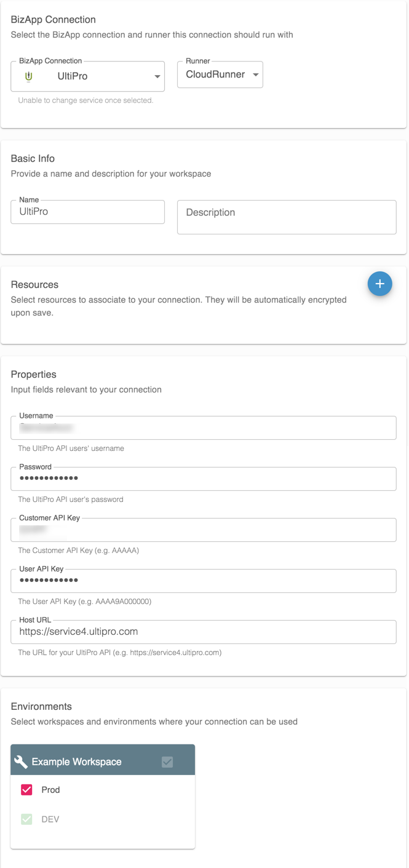Expand the Runner dropdown arrow
Viewport: 409px width, 868px height.
click(256, 75)
